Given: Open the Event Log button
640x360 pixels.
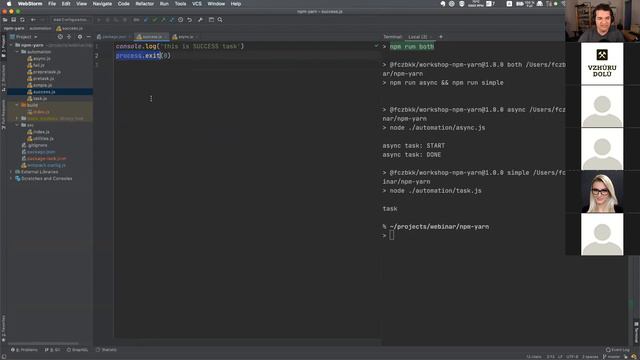Looking at the screenshot, I should [x=618, y=350].
